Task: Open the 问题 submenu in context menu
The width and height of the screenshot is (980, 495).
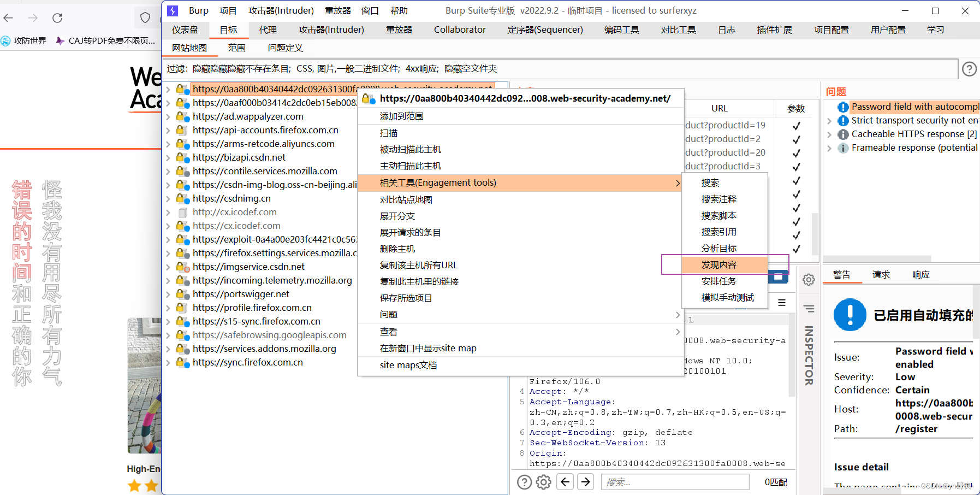Action: tap(520, 315)
